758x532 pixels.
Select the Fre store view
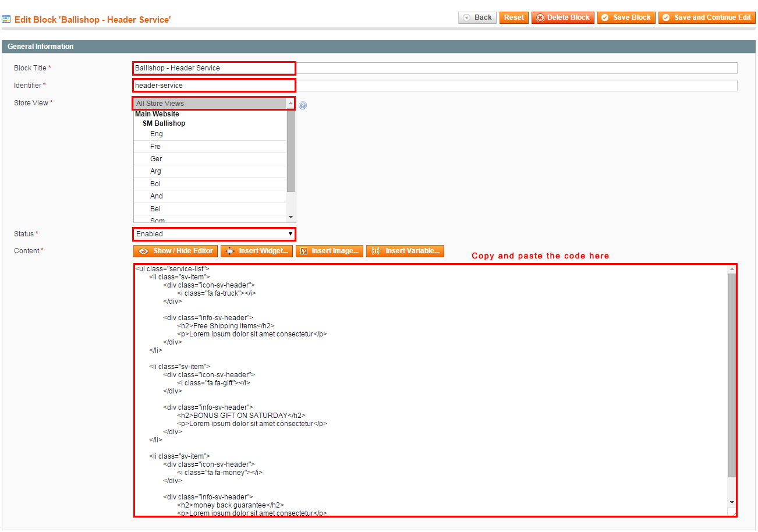coord(210,147)
